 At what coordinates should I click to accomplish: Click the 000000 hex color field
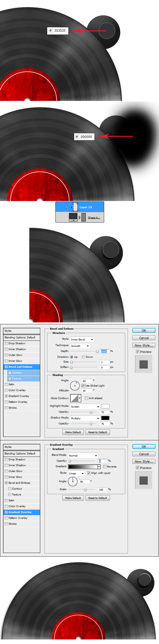point(86,137)
